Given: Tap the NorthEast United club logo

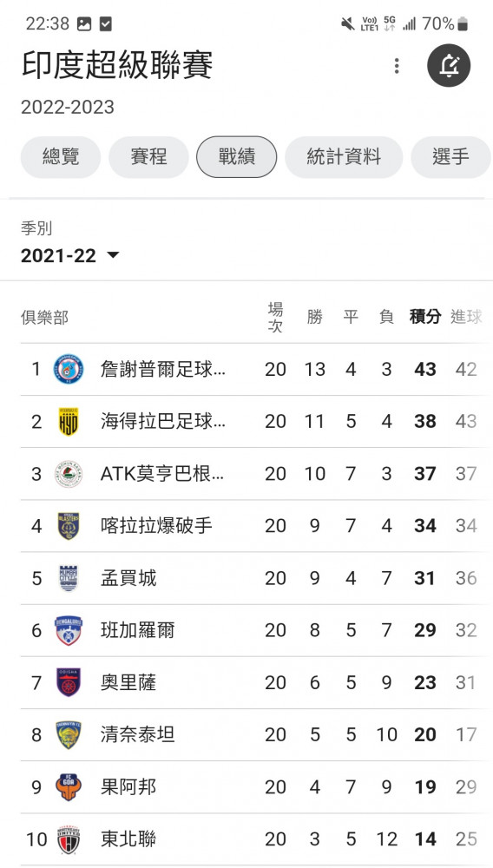Looking at the screenshot, I should coord(69,839).
